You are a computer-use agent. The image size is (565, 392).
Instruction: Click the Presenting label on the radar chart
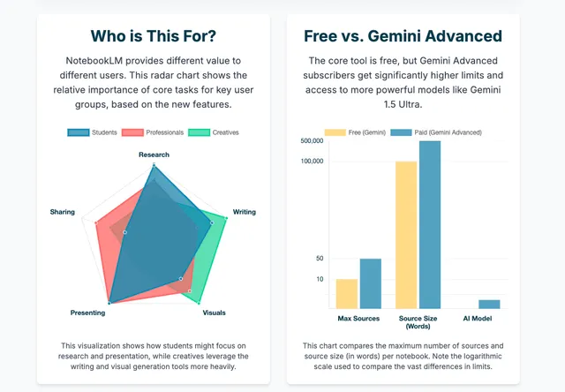coord(88,313)
